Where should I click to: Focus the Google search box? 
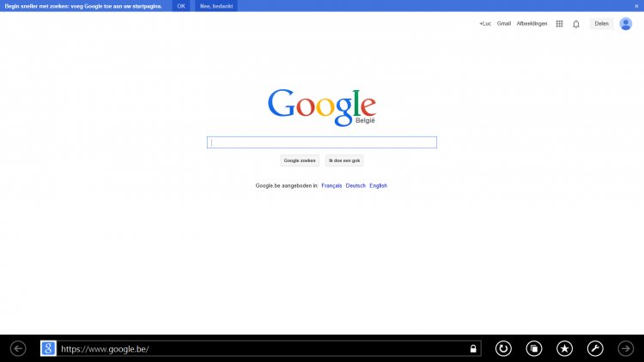click(x=322, y=142)
